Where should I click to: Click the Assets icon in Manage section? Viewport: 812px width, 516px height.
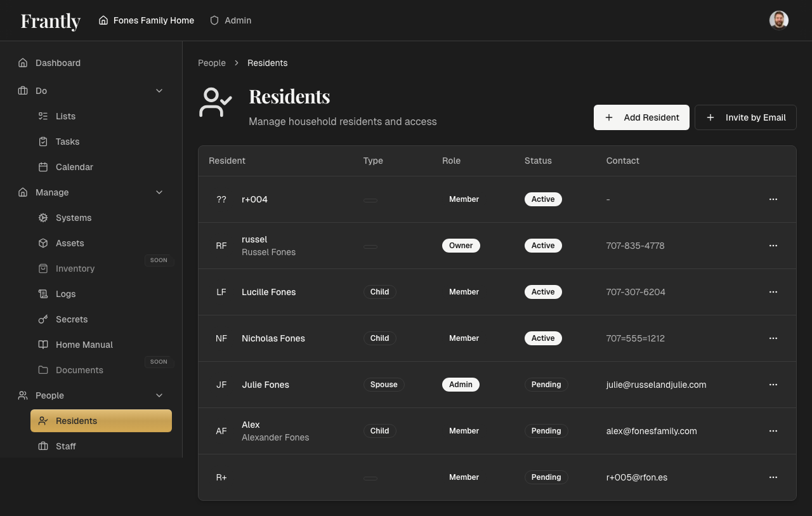tap(43, 243)
